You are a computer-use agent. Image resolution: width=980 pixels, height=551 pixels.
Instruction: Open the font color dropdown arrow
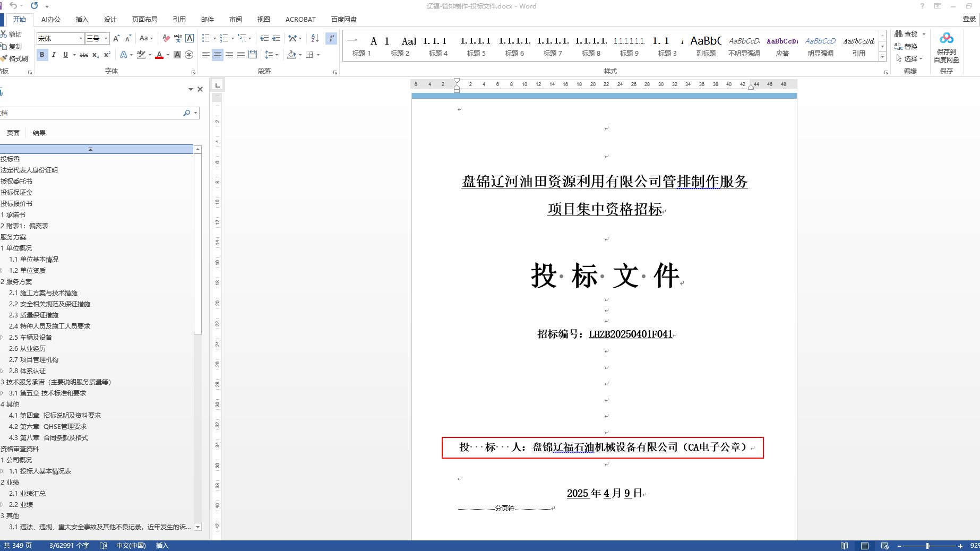tap(168, 55)
